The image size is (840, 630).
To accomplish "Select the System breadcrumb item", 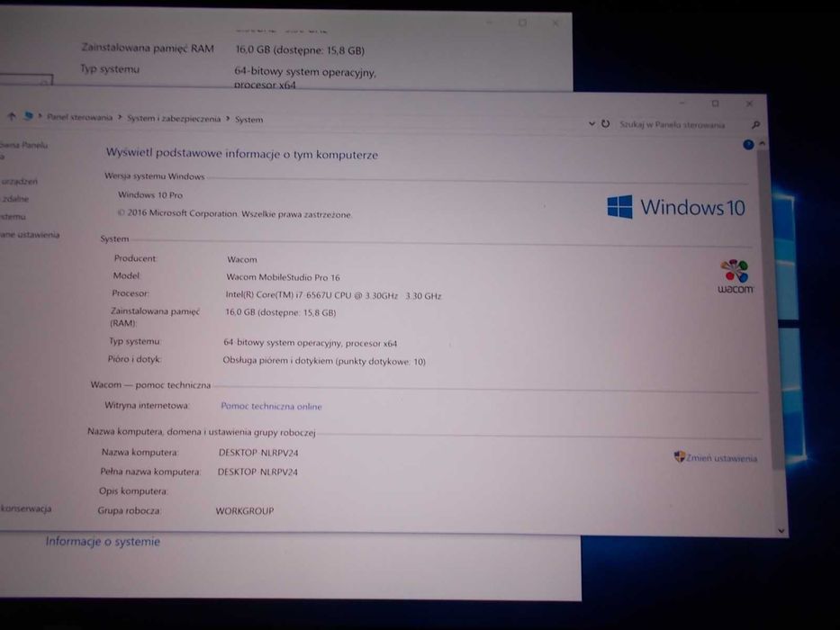I will coord(249,120).
